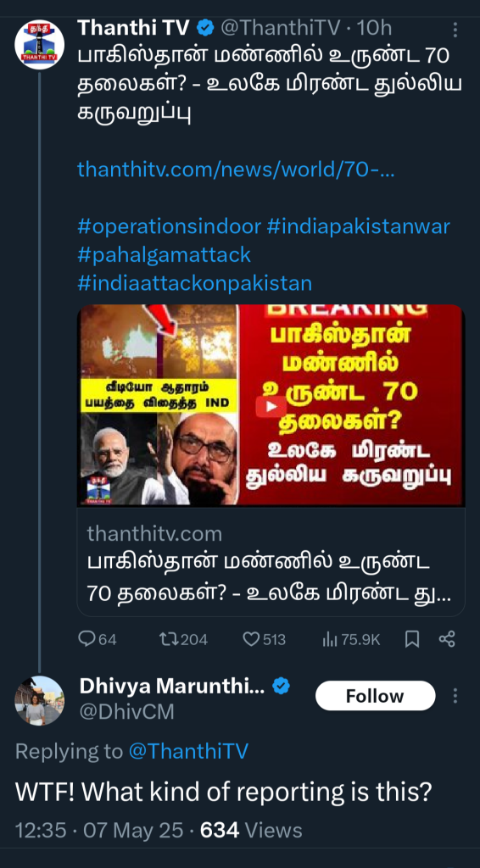Retweet the Thanthi TV post
480x868 pixels.
[183, 640]
